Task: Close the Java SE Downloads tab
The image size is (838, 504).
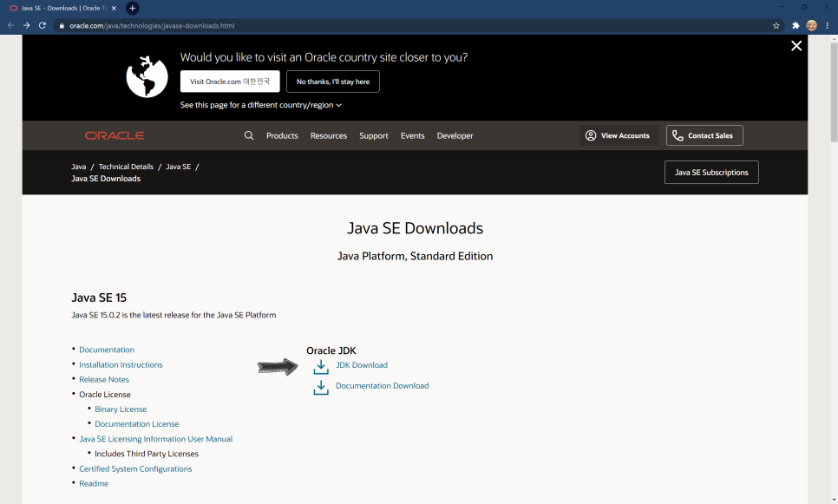Action: [x=114, y=8]
